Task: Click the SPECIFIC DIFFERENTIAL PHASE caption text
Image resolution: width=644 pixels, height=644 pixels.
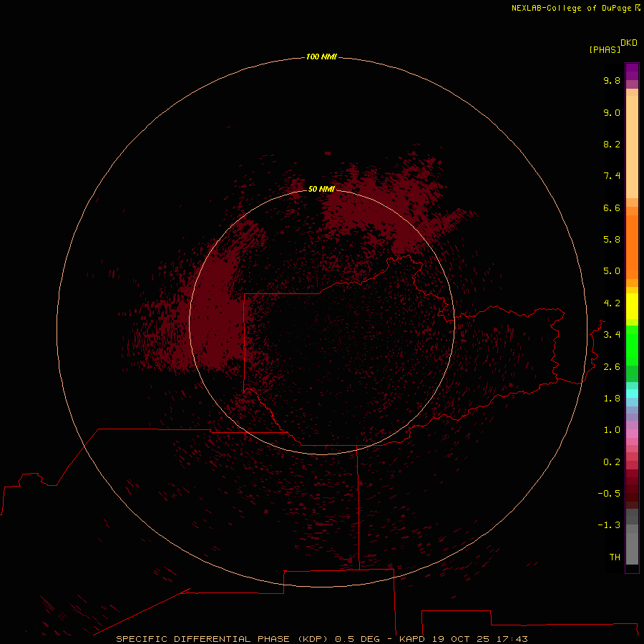Action: click(203, 639)
